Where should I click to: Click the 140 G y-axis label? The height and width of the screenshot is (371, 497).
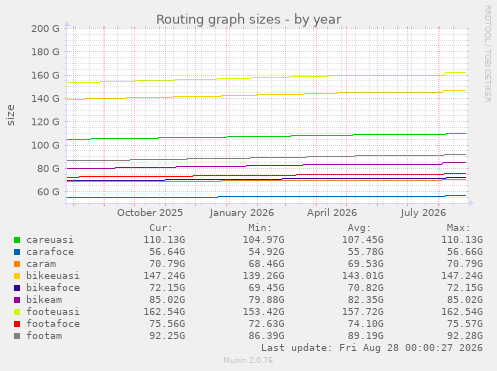coord(45,98)
